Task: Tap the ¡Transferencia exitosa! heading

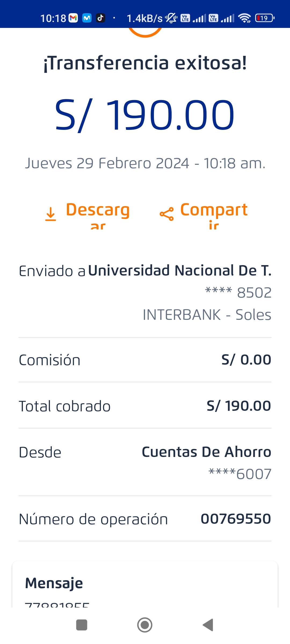Action: 145,63
